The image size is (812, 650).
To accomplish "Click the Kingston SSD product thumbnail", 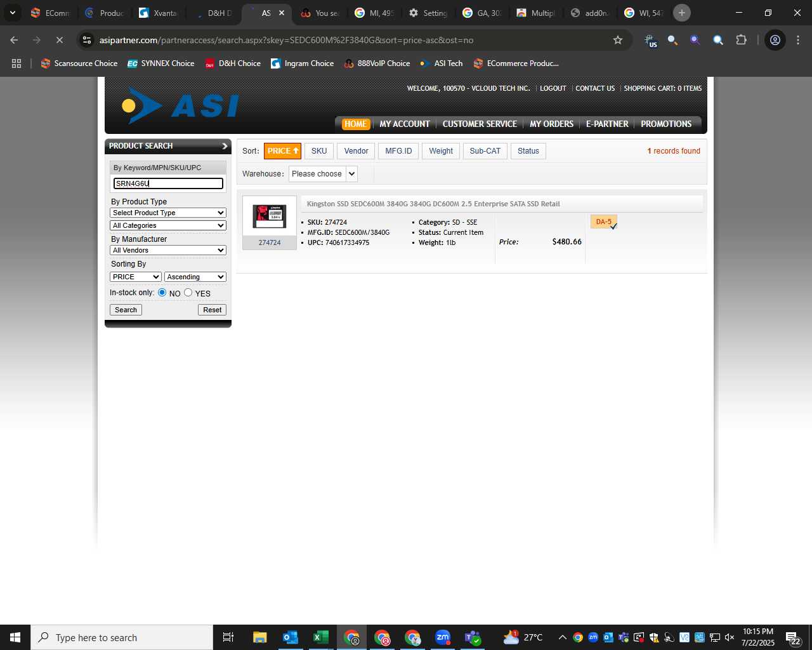I will [270, 216].
